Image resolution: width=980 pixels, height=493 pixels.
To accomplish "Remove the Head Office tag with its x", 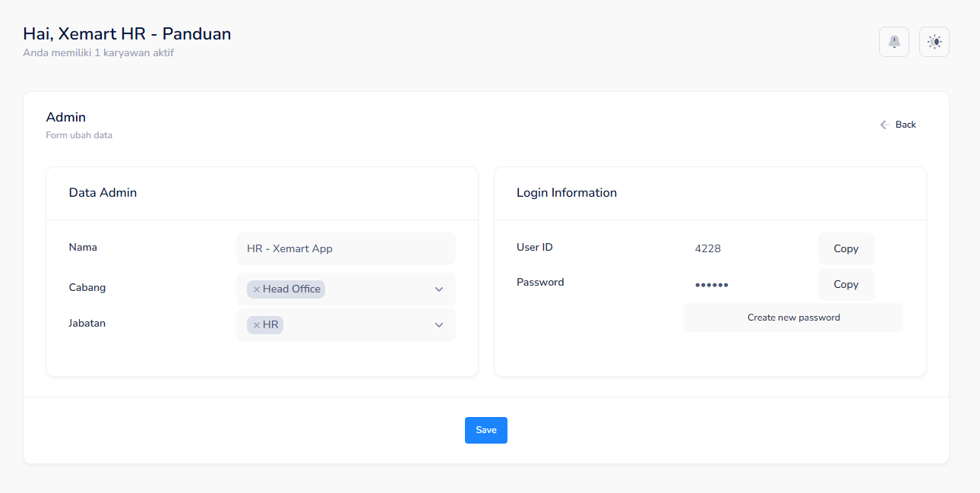I will [257, 289].
